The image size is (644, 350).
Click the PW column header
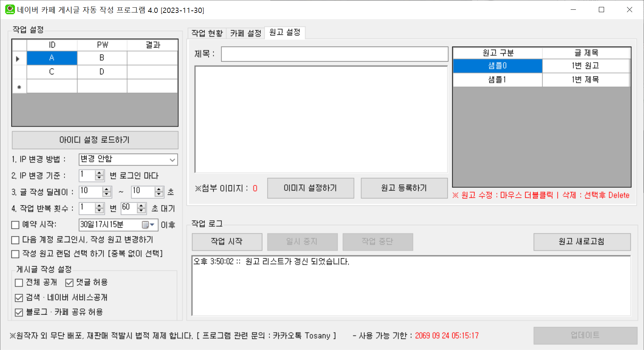point(102,45)
